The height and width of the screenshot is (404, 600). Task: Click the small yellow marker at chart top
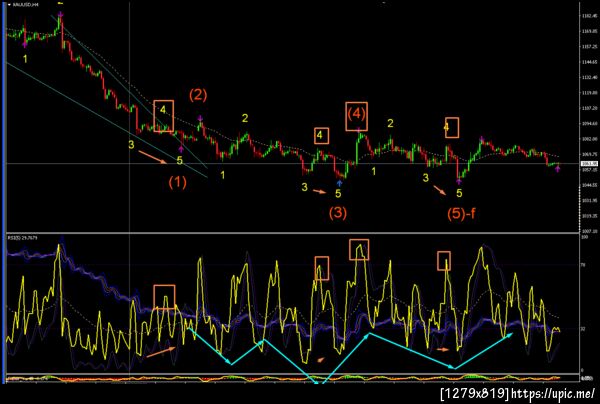coord(60,2)
